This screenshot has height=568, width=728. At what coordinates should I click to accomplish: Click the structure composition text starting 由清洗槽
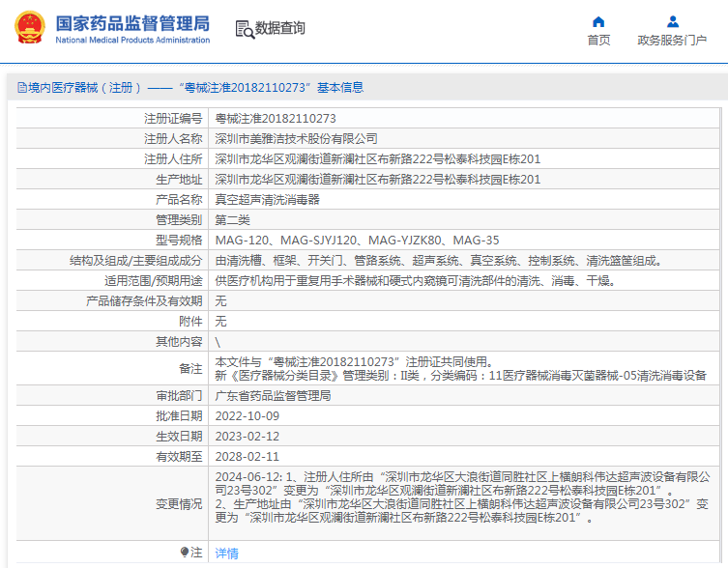point(438,261)
